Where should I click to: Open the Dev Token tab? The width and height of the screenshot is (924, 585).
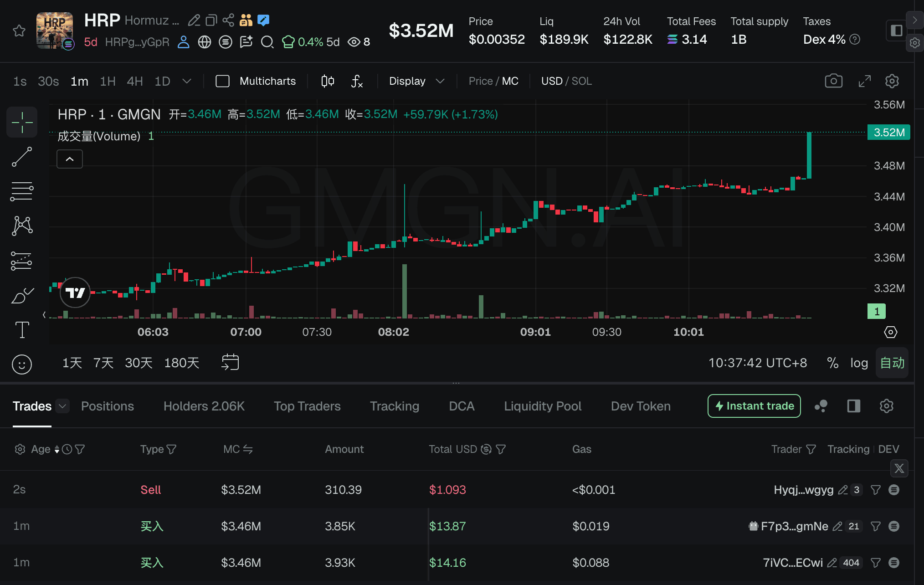tap(641, 406)
